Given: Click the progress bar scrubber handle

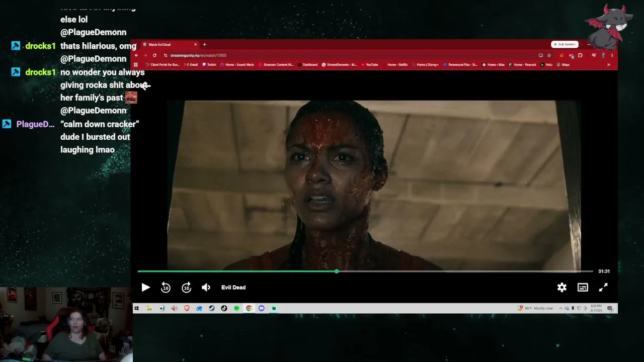Looking at the screenshot, I should (337, 271).
